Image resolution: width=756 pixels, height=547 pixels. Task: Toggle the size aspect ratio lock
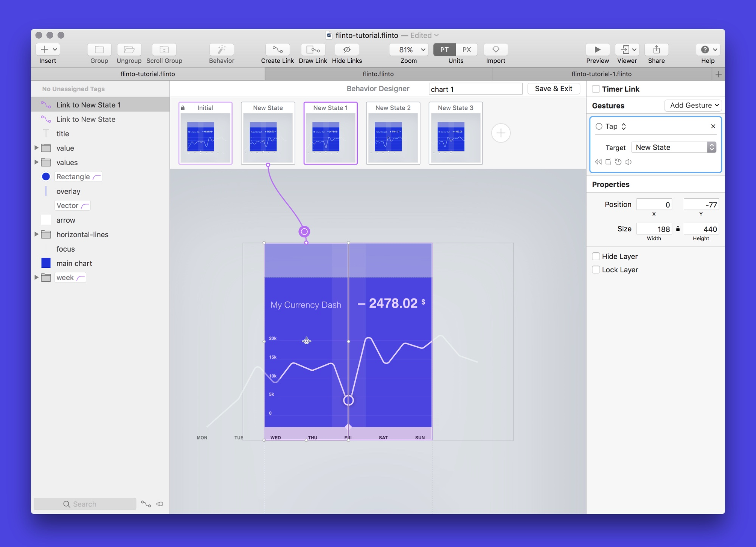678,229
